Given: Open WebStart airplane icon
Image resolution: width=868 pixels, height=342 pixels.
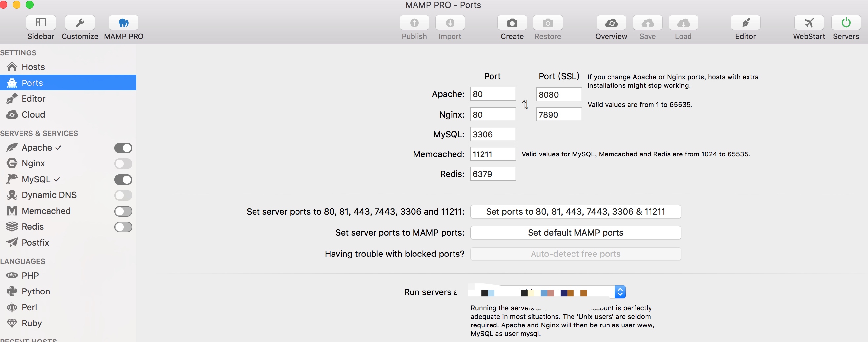Looking at the screenshot, I should (x=809, y=22).
